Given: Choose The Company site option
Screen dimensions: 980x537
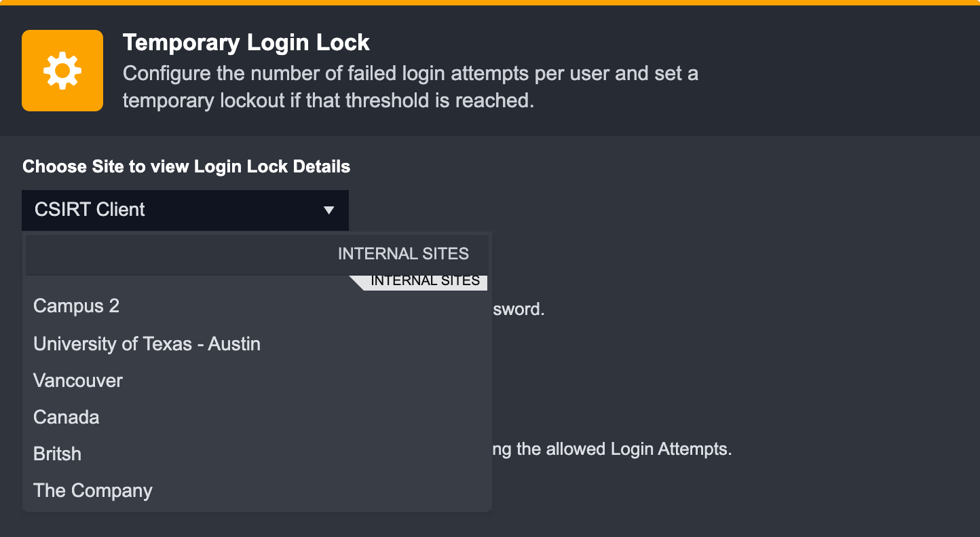Looking at the screenshot, I should pyautogui.click(x=93, y=490).
